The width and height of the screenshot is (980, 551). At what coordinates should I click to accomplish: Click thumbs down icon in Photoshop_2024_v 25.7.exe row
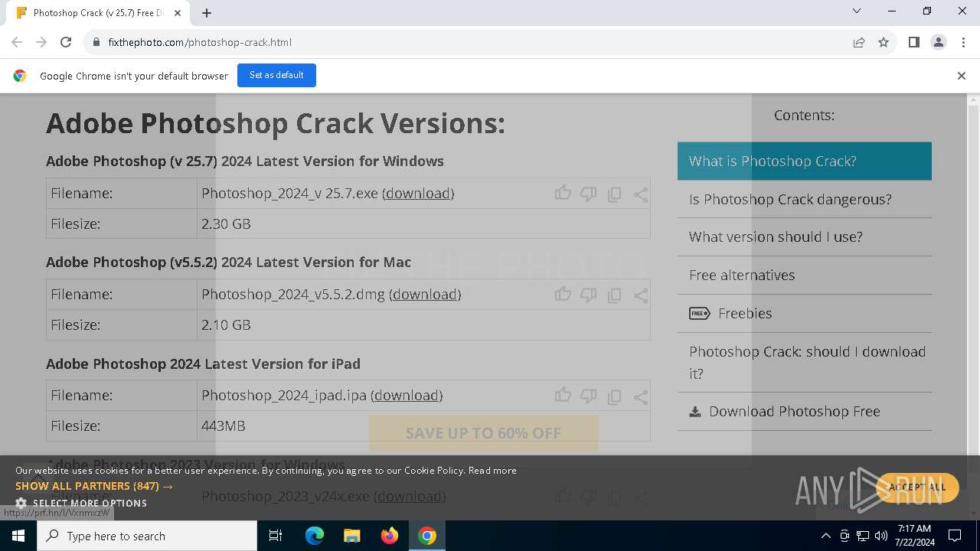[588, 194]
